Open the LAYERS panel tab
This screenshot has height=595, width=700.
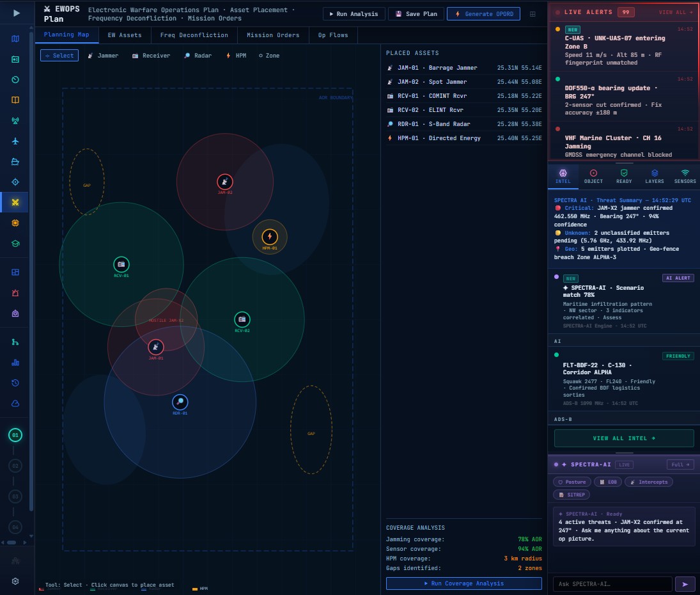655,177
